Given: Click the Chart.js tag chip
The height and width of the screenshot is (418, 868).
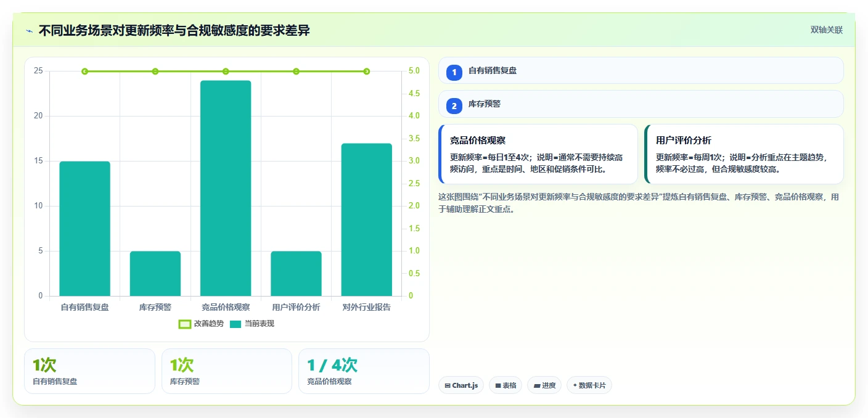Looking at the screenshot, I should [461, 385].
